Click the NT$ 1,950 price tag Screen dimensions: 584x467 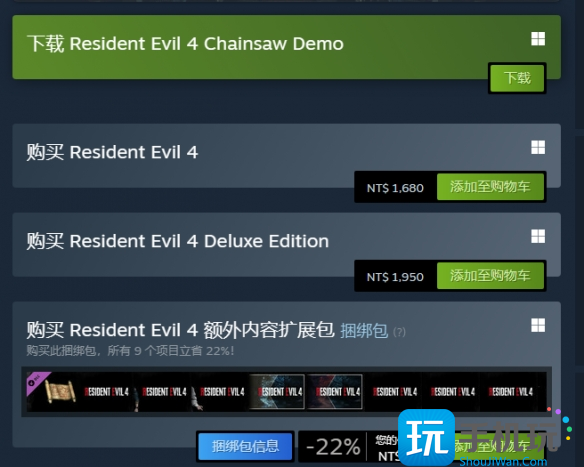click(395, 277)
